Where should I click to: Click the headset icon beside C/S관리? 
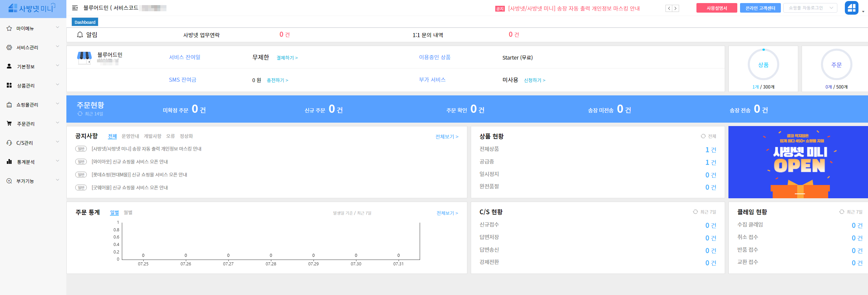pos(9,143)
